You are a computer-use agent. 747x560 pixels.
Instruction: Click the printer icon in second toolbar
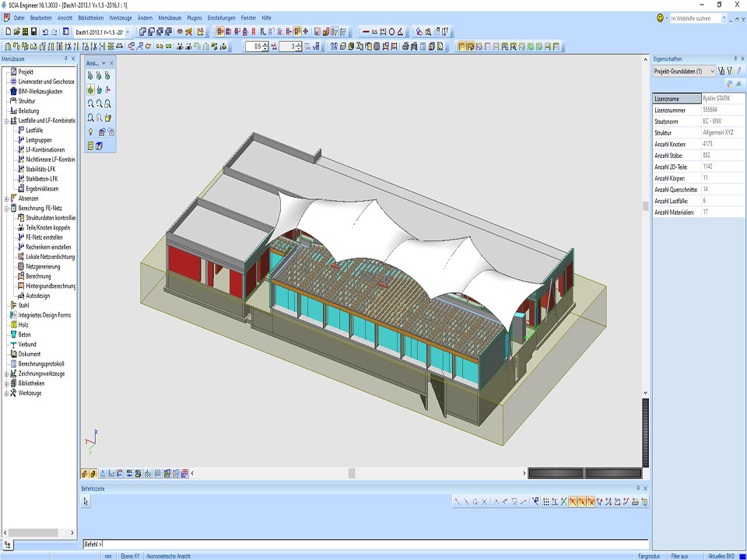point(405,47)
